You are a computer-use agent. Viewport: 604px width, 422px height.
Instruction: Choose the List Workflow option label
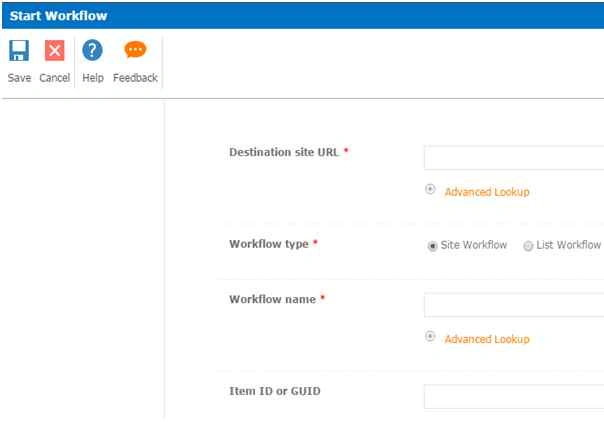pos(569,245)
